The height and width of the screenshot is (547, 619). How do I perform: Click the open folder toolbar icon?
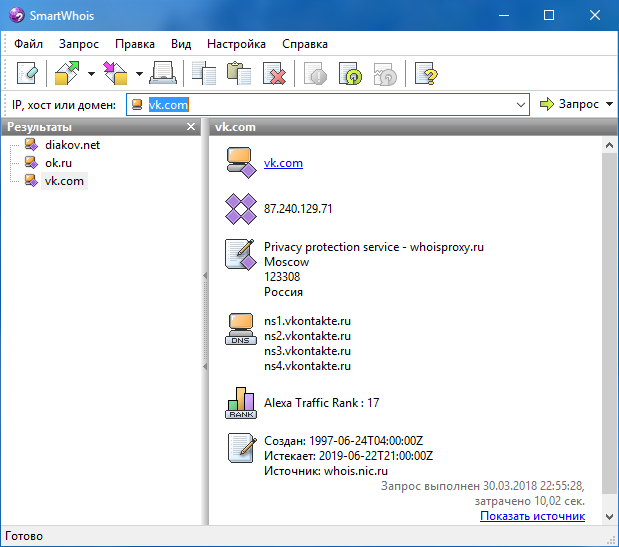[68, 74]
